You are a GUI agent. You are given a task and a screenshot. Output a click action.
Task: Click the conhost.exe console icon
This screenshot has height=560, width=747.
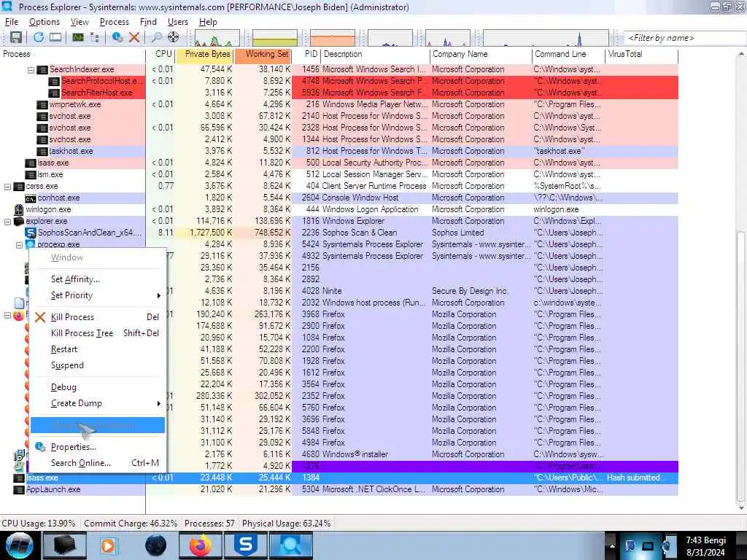point(31,198)
